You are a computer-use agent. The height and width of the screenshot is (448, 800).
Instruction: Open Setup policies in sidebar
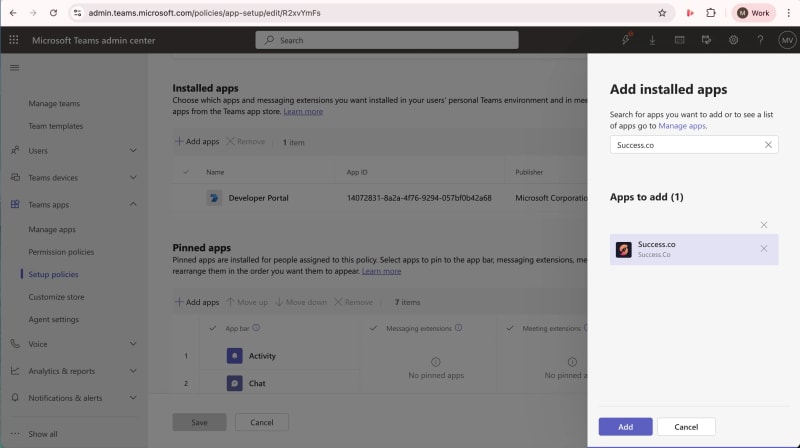54,275
